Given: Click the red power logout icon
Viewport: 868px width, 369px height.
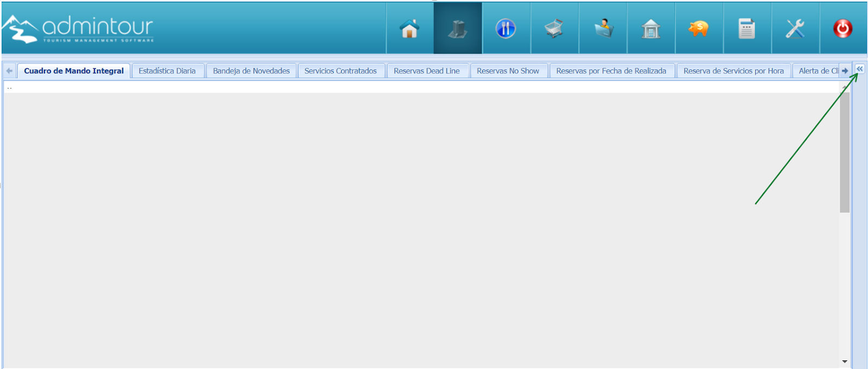Looking at the screenshot, I should (x=843, y=28).
